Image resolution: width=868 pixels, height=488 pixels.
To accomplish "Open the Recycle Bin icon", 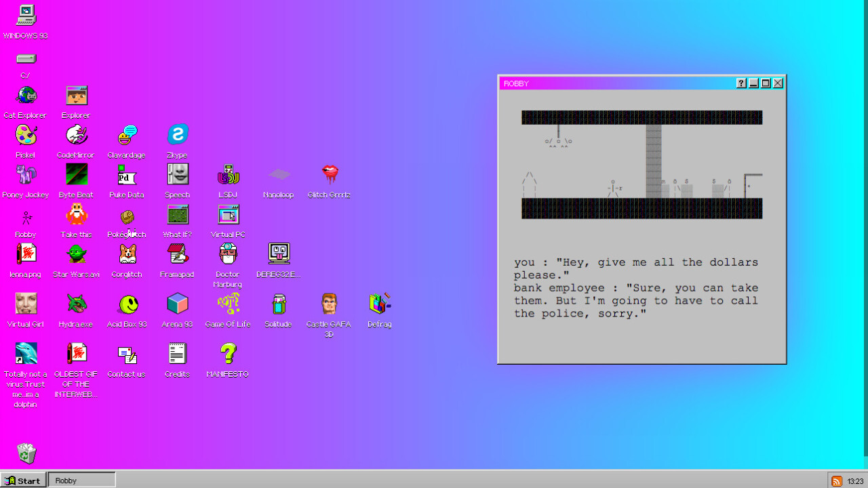I will (26, 453).
